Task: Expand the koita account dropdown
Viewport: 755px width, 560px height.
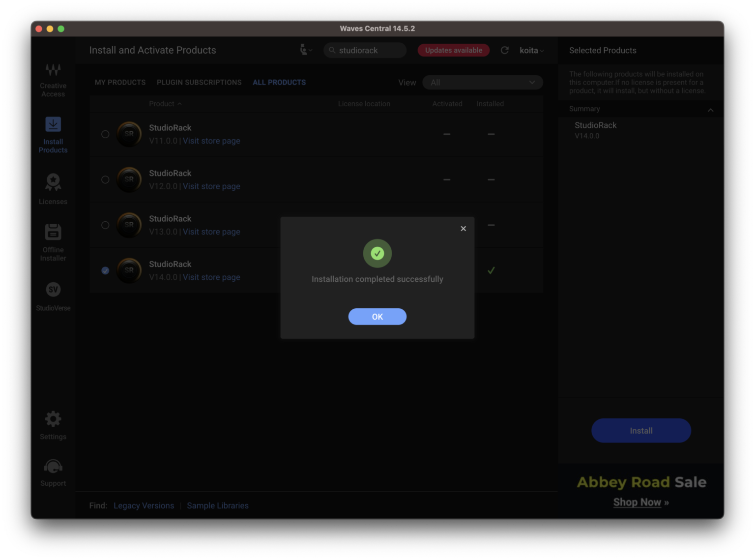Action: (531, 50)
